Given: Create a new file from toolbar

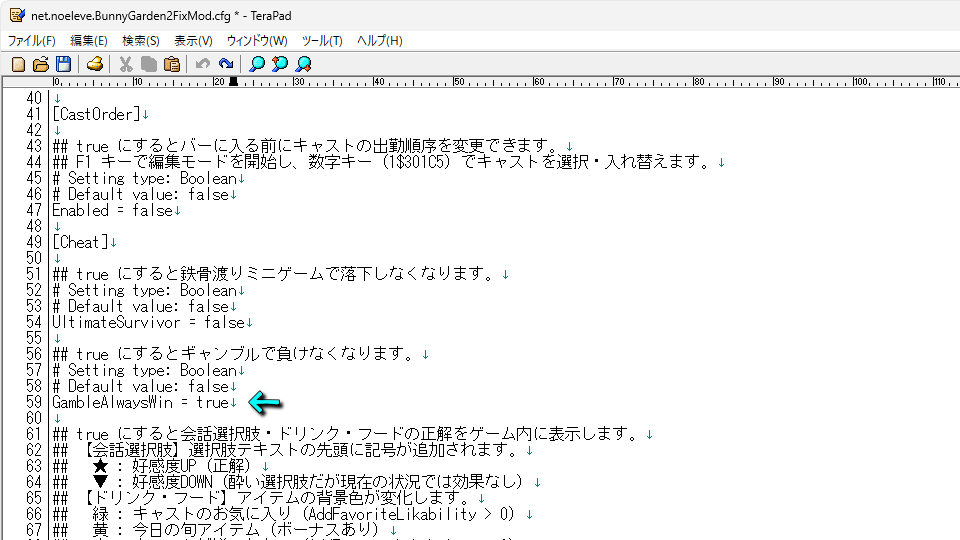Looking at the screenshot, I should [x=18, y=64].
